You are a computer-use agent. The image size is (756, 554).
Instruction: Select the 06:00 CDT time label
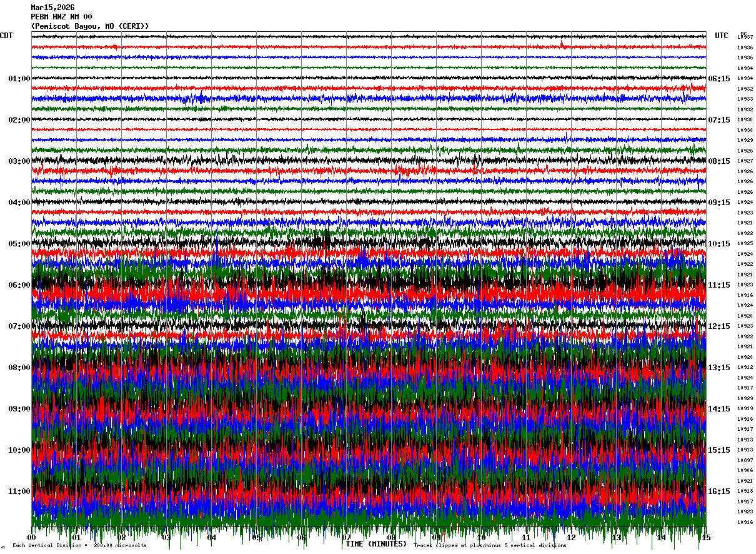pyautogui.click(x=19, y=285)
